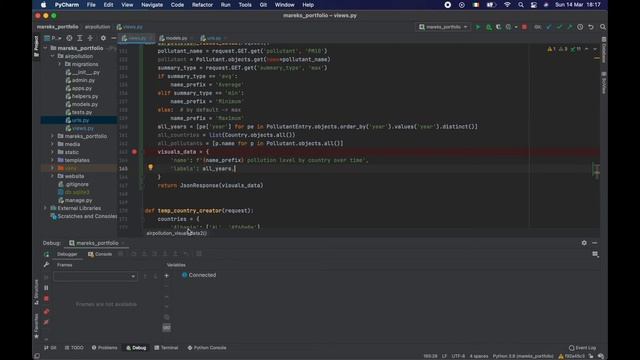
Task: Open the profiler run options icon
Action: point(509,27)
